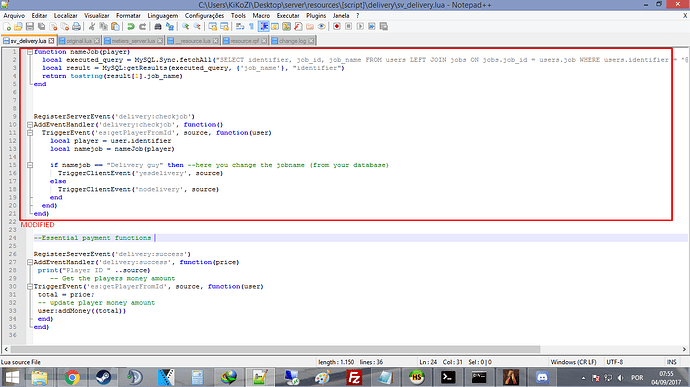Click the Paste clipboard icon
The image size is (690, 387).
[115, 26]
